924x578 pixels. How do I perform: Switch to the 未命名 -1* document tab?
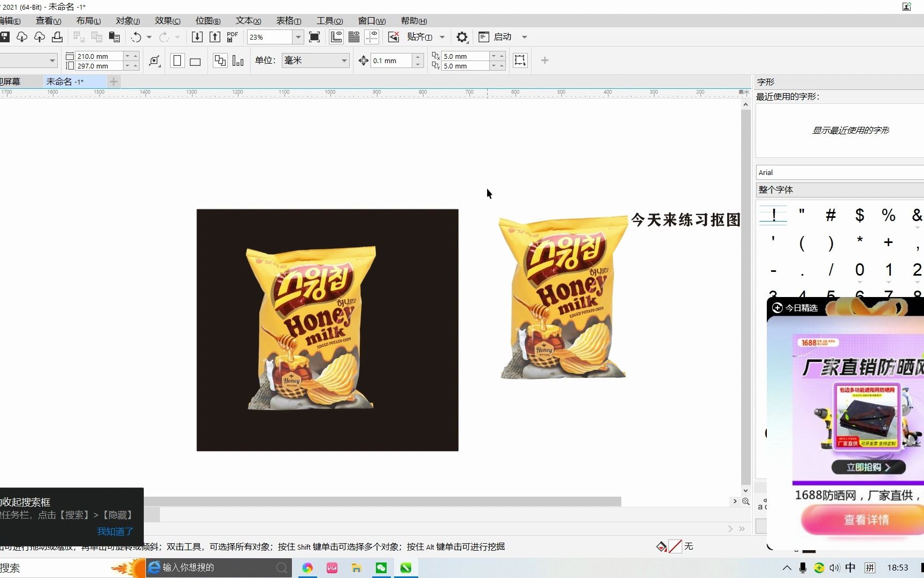[x=75, y=81]
